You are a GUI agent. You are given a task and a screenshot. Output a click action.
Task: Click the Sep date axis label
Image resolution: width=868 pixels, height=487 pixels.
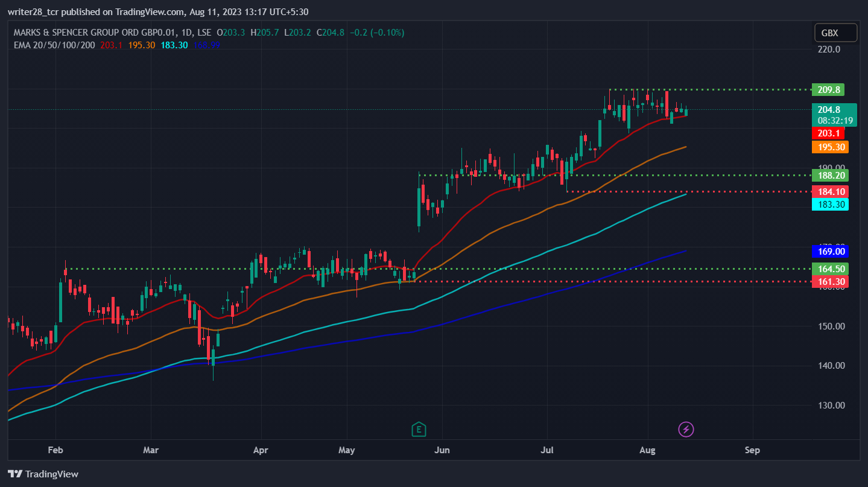click(752, 450)
